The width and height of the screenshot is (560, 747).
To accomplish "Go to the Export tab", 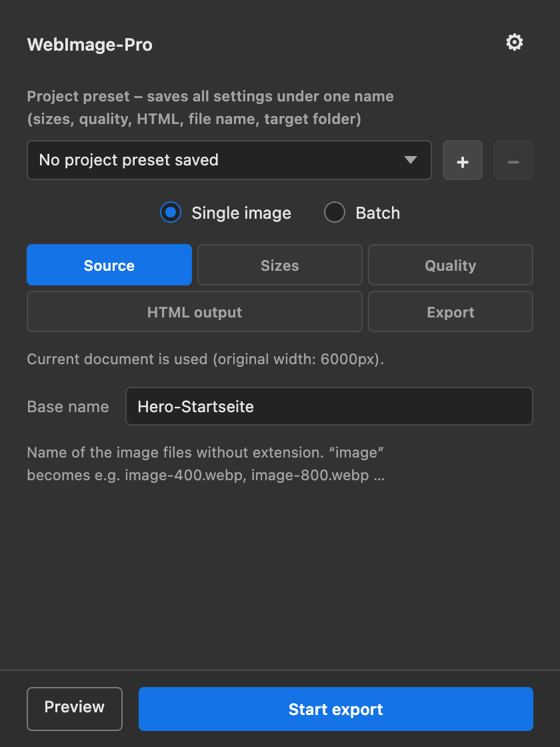I will tap(451, 311).
